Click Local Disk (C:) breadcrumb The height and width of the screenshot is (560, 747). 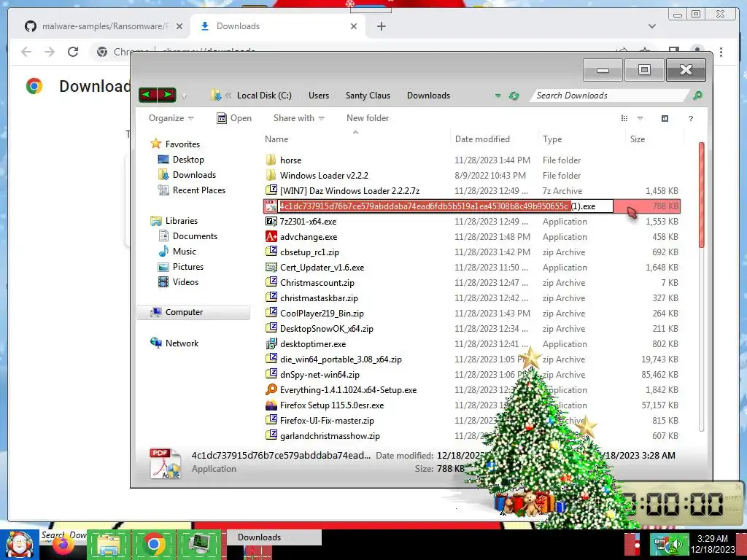[x=264, y=96]
